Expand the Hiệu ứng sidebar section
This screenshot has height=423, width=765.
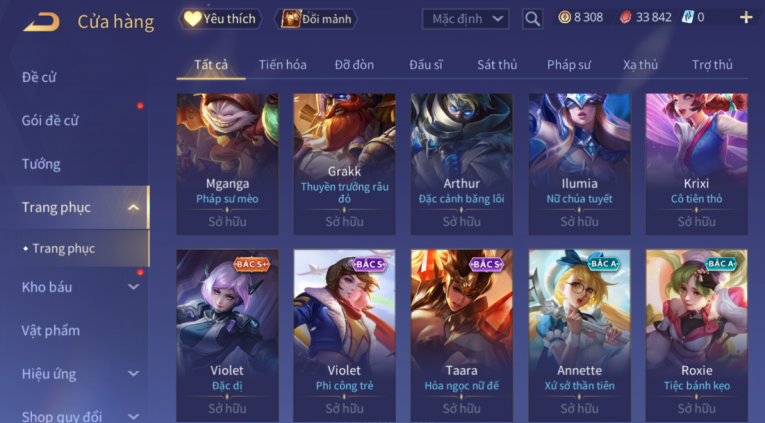click(x=133, y=374)
